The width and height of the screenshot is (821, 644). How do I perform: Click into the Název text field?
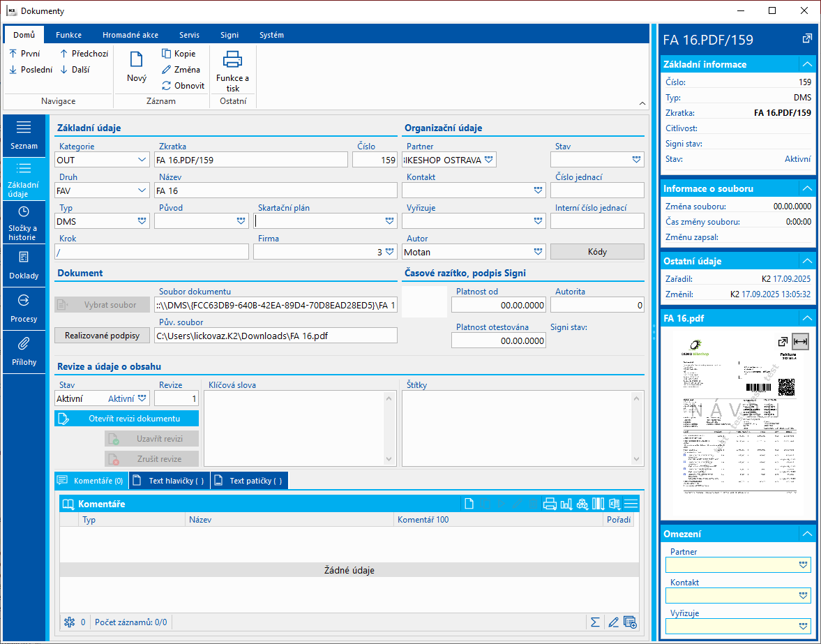pyautogui.click(x=276, y=190)
